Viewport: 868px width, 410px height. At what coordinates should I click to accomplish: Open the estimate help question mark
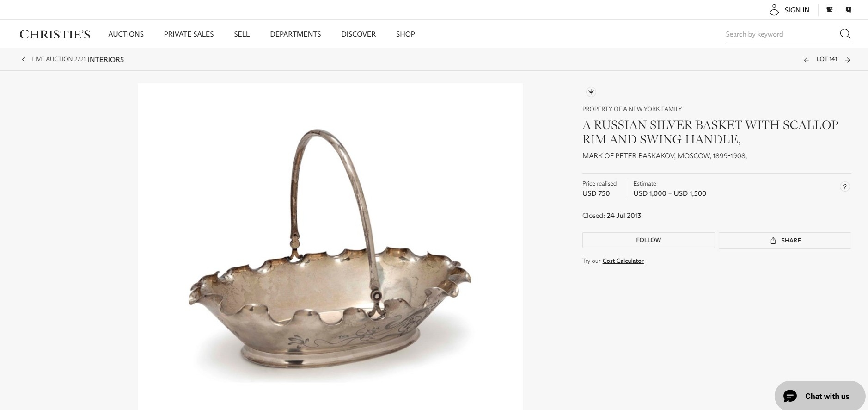coord(844,186)
